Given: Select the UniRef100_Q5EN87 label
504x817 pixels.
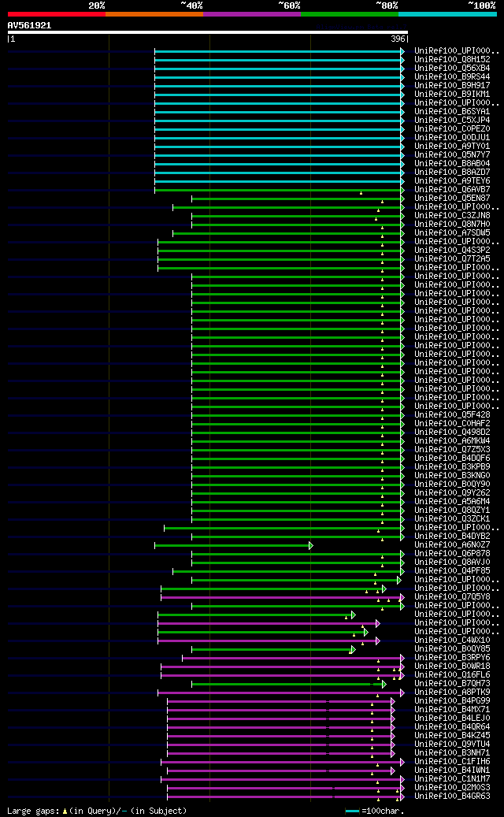Looking at the screenshot, I should (x=452, y=199).
